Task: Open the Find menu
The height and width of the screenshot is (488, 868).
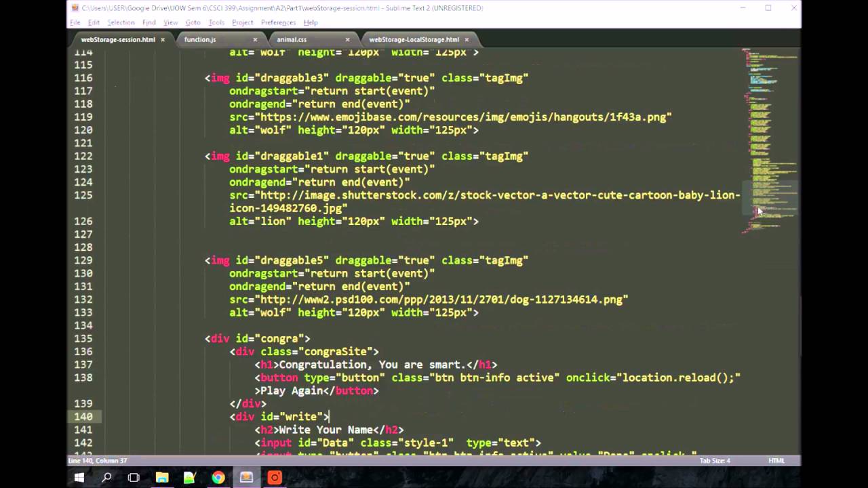Action: pyautogui.click(x=149, y=22)
